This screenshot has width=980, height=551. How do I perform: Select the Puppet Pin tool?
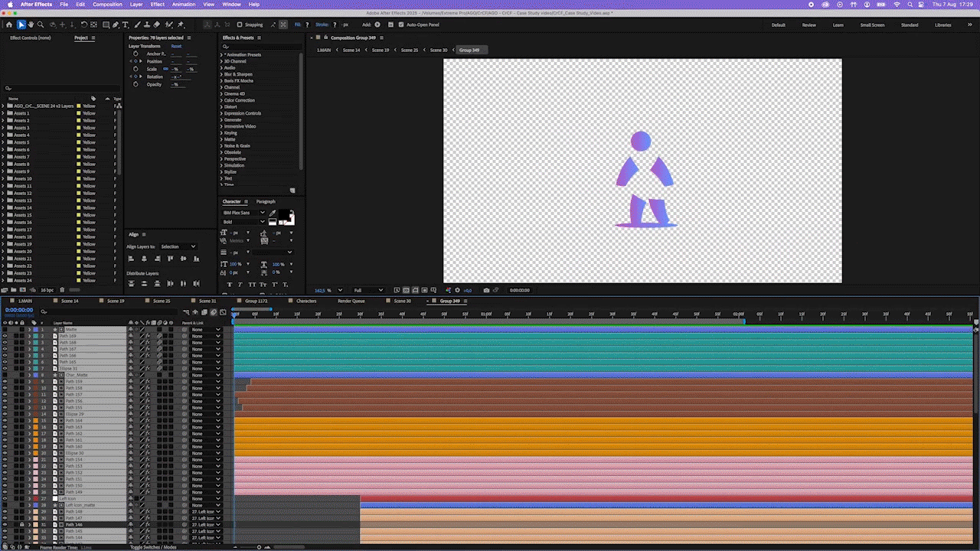pos(181,24)
